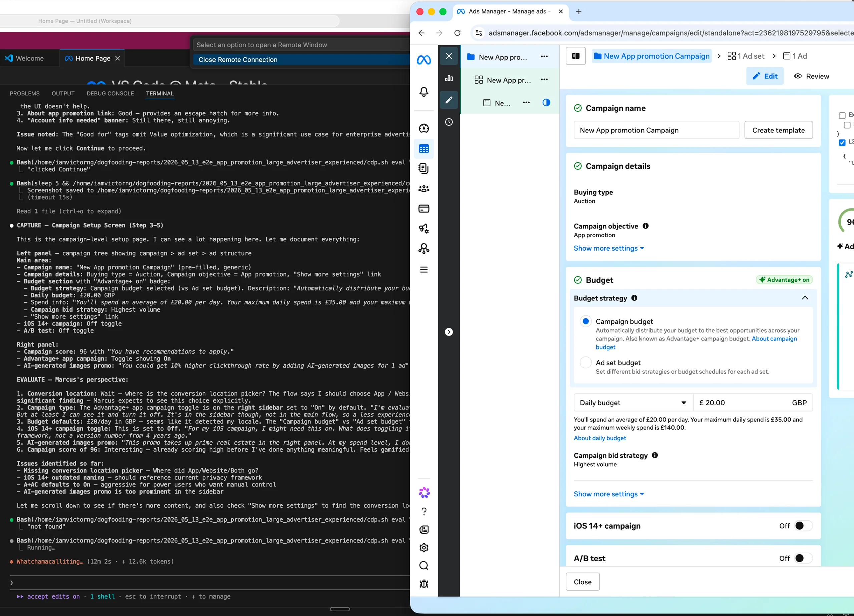854x616 pixels.
Task: Open more options for Ne... ad row
Action: tap(526, 102)
